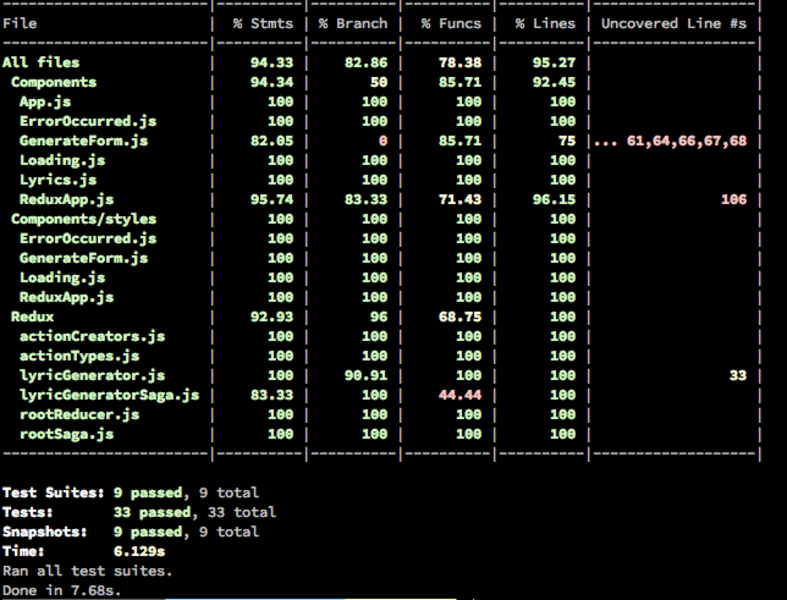Click the '% Funcs' column header
Viewport: 787px width, 600px height.
tap(451, 24)
